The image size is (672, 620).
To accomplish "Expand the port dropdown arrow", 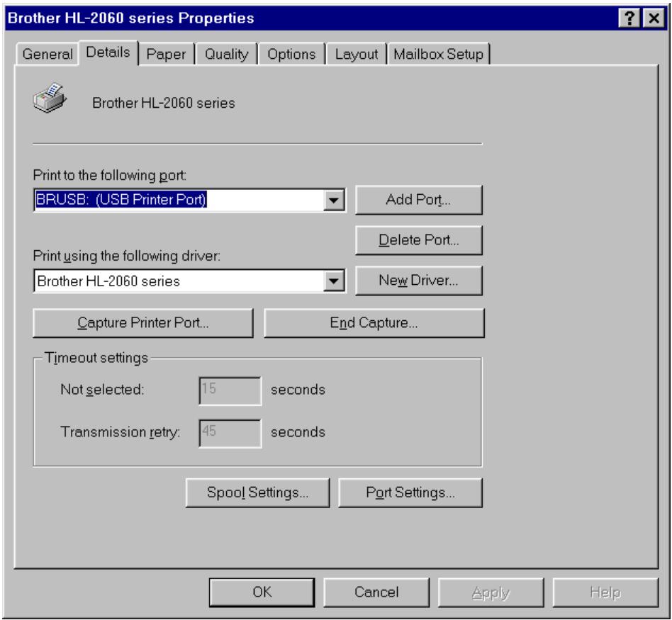I will 333,200.
